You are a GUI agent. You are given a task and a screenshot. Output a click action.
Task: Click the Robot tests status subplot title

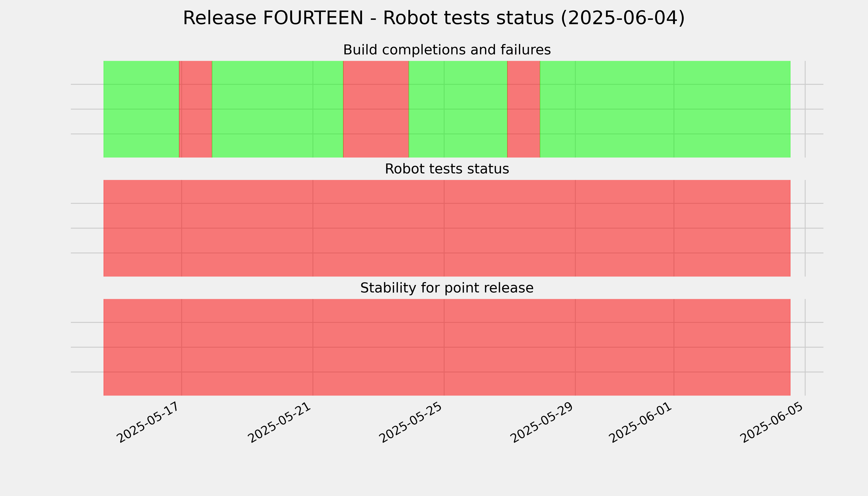tap(447, 169)
